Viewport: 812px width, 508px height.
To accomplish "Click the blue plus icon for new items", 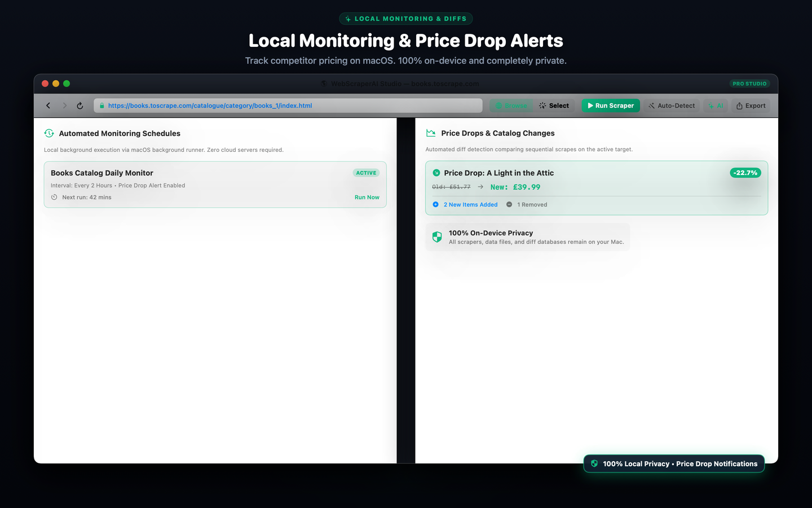I will click(435, 204).
